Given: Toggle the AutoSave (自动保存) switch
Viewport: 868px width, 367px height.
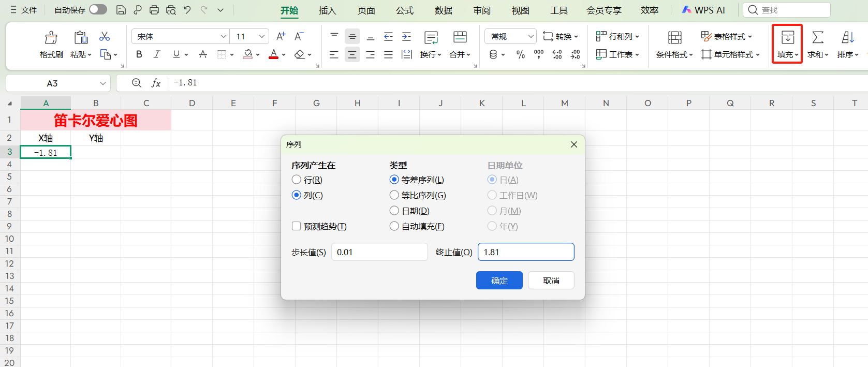Looking at the screenshot, I should [98, 9].
